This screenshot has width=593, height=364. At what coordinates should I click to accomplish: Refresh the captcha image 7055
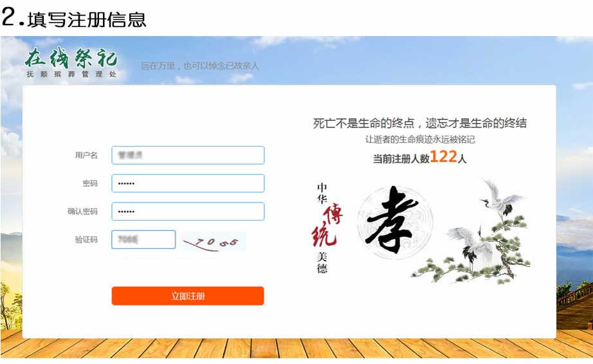click(x=214, y=242)
